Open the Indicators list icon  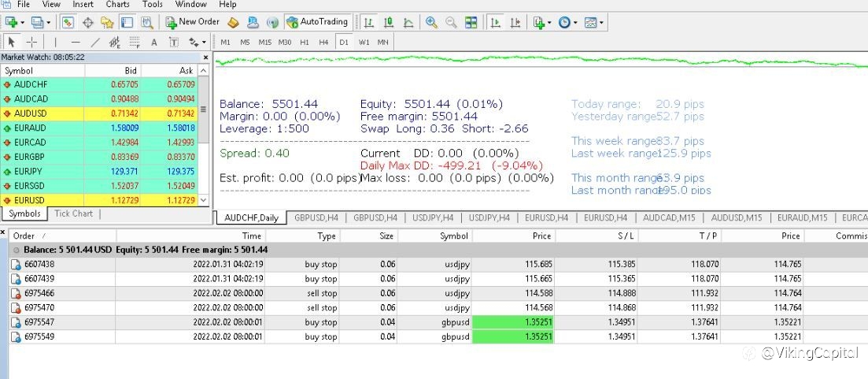point(538,22)
